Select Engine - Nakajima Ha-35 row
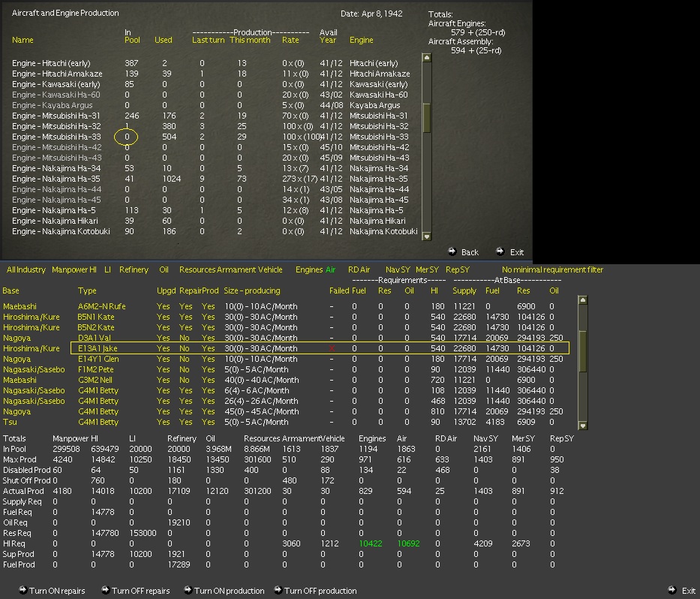Viewport: 700px width, 599px height. coord(215,179)
